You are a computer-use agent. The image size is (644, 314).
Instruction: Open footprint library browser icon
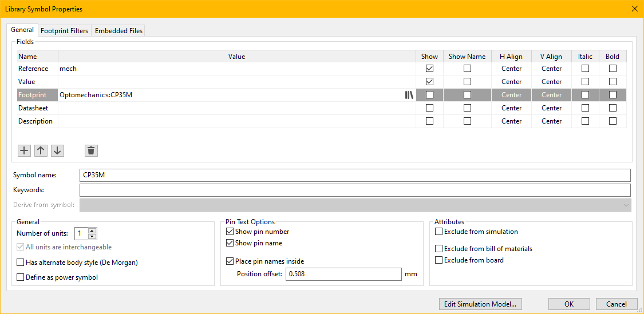pyautogui.click(x=409, y=95)
